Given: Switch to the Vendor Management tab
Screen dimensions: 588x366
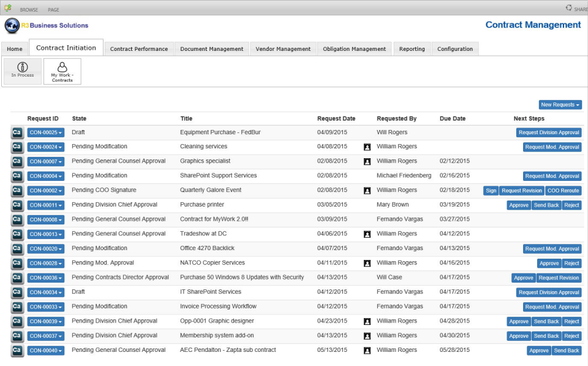Looking at the screenshot, I should point(283,48).
